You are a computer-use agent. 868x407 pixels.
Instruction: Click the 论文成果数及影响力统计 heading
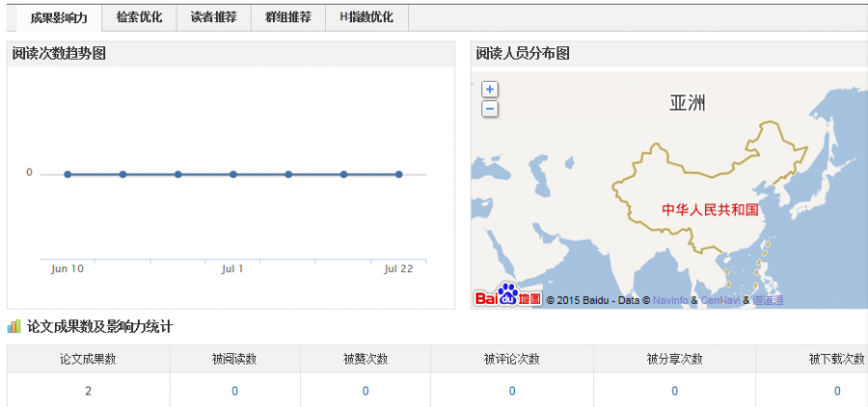click(x=99, y=327)
